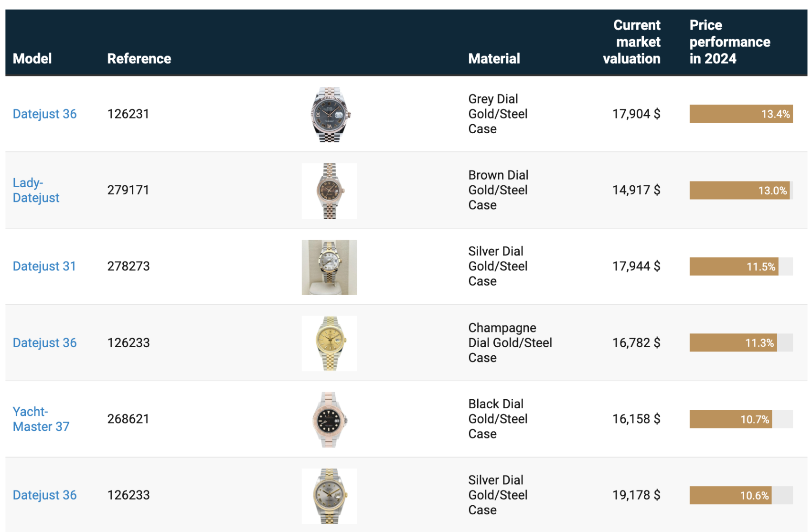
Task: Click the champagne dial Datejust 36 watch image
Action: tap(330, 343)
